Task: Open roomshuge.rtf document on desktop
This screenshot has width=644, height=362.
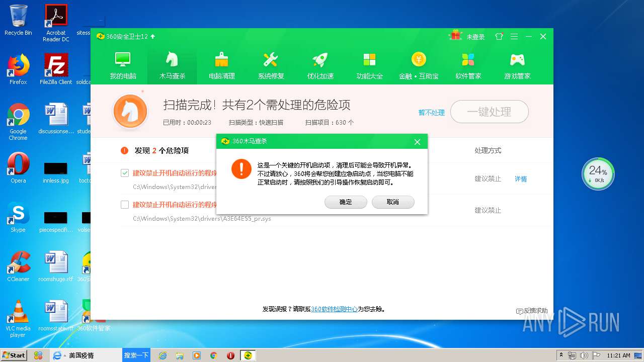Action: (x=56, y=266)
